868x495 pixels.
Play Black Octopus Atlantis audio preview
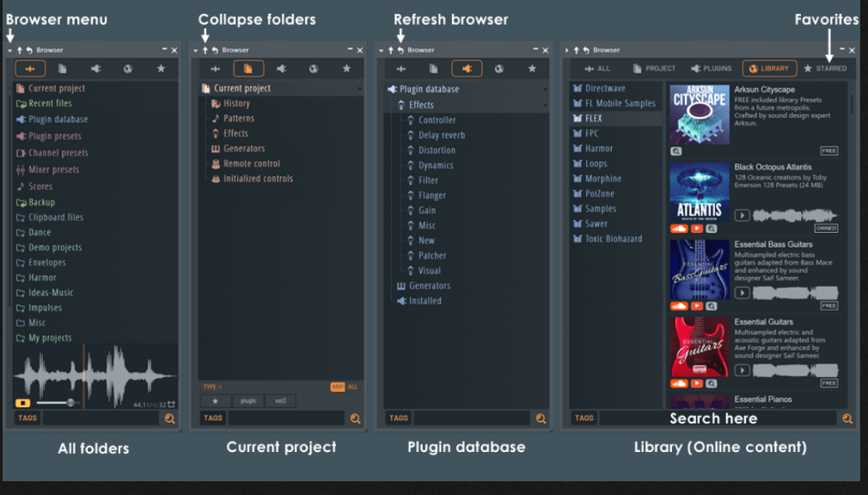click(x=742, y=216)
